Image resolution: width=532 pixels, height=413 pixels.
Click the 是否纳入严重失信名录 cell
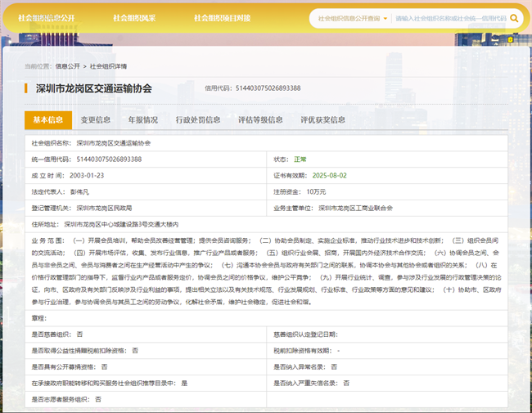387,384
